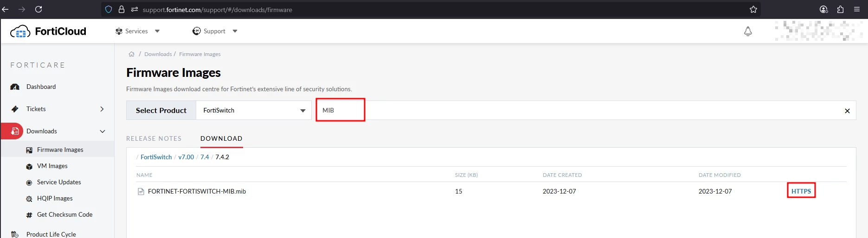Click the blurred user account area
This screenshot has width=868, height=238.
[x=819, y=31]
